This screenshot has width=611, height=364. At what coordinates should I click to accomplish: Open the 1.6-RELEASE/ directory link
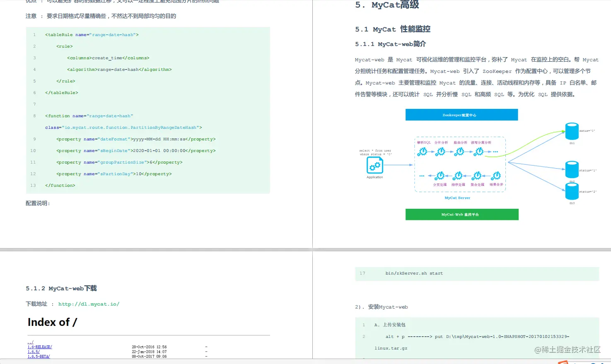(39, 347)
